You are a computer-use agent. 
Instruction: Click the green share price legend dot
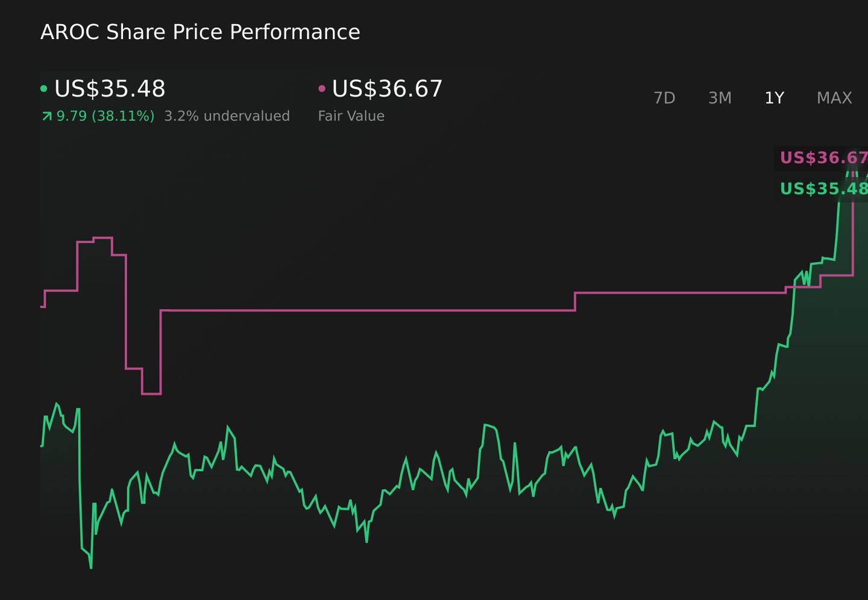pyautogui.click(x=43, y=89)
